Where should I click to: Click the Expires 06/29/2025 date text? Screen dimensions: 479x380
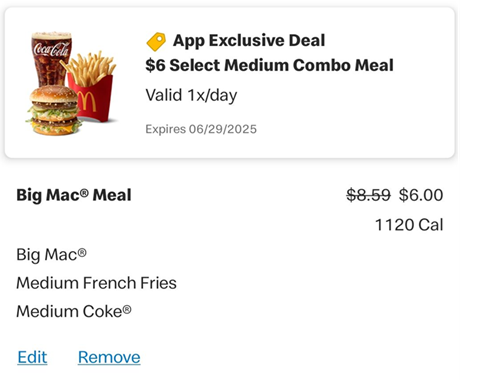point(201,129)
